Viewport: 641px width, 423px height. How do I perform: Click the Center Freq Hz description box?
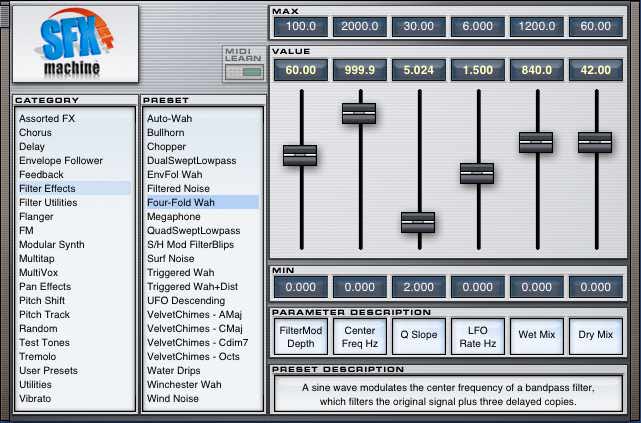click(360, 336)
